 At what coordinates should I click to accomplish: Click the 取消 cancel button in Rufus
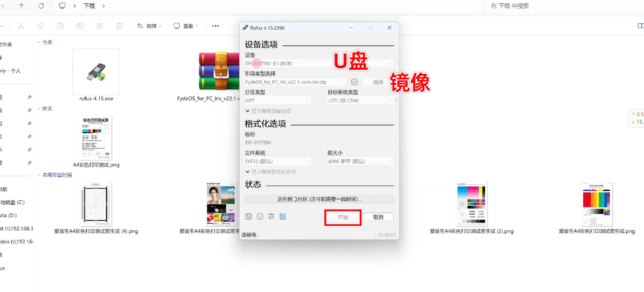coord(378,217)
